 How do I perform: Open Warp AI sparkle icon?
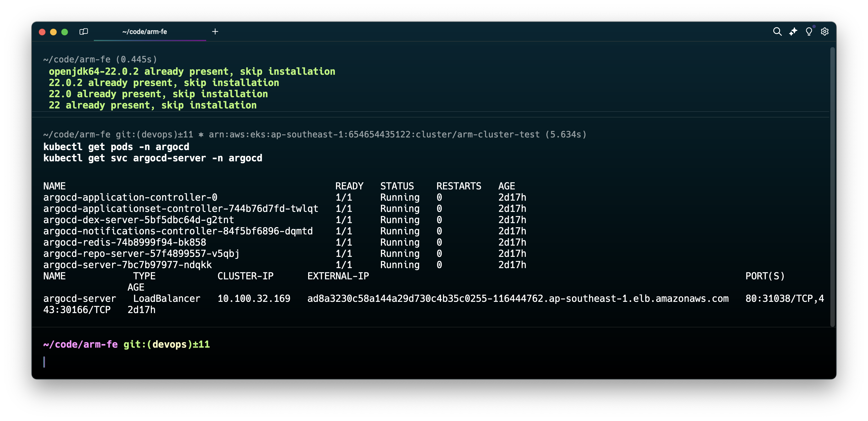[x=793, y=32]
